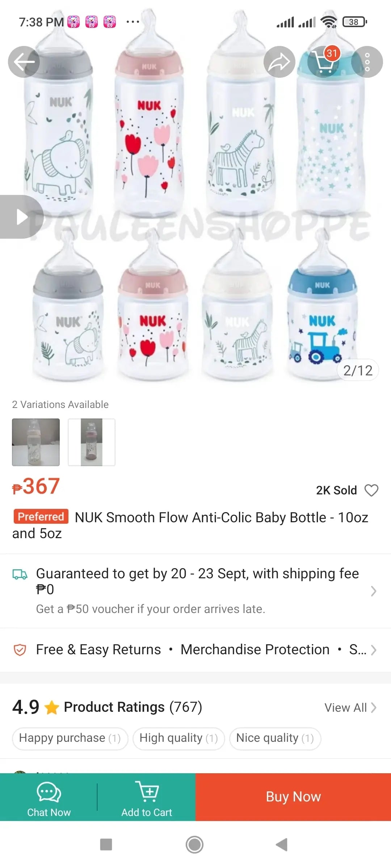Filter reviews by Happy purchase tag
This screenshot has width=391, height=868.
70,738
